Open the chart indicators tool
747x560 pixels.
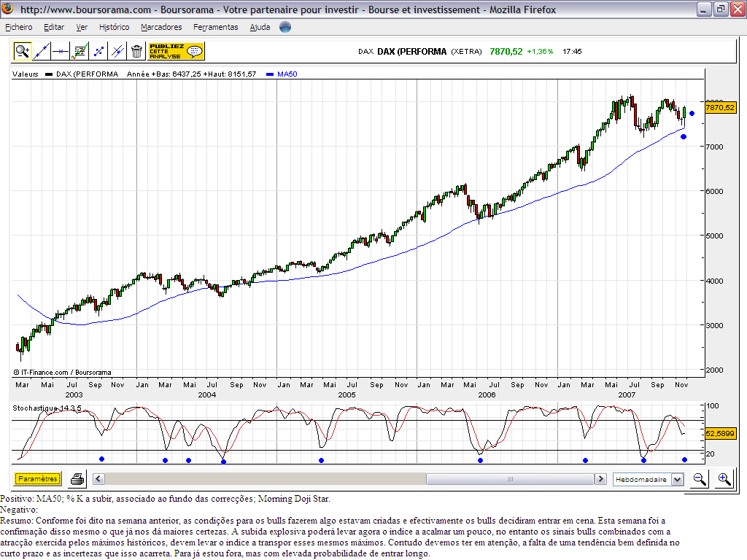click(80, 51)
